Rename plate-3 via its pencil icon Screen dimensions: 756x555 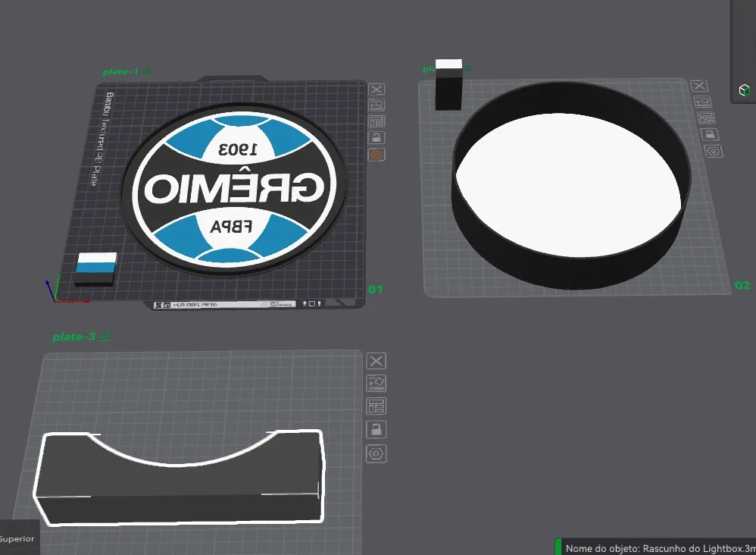click(105, 336)
